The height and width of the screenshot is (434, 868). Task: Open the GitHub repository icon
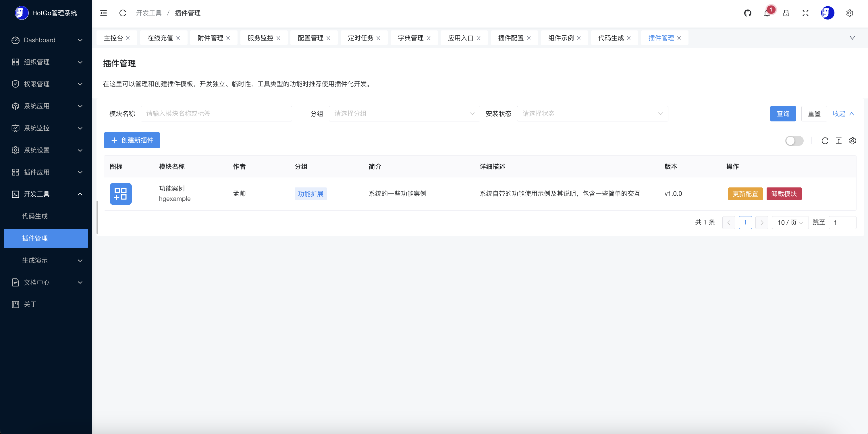point(747,13)
